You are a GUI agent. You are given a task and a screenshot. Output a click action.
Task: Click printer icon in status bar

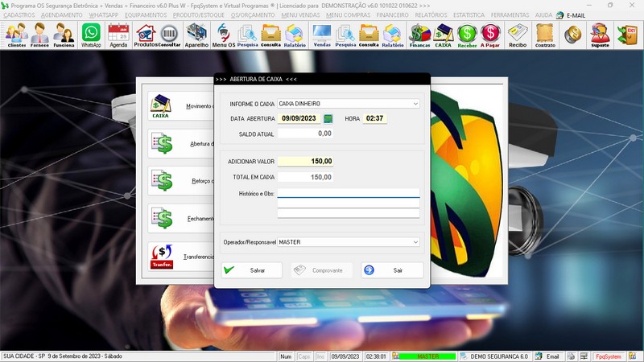pos(572,356)
